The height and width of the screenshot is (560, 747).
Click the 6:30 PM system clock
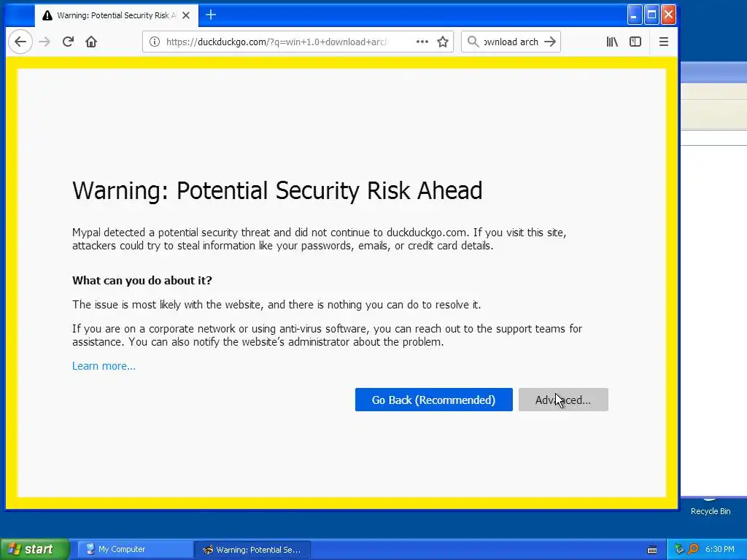pyautogui.click(x=720, y=549)
